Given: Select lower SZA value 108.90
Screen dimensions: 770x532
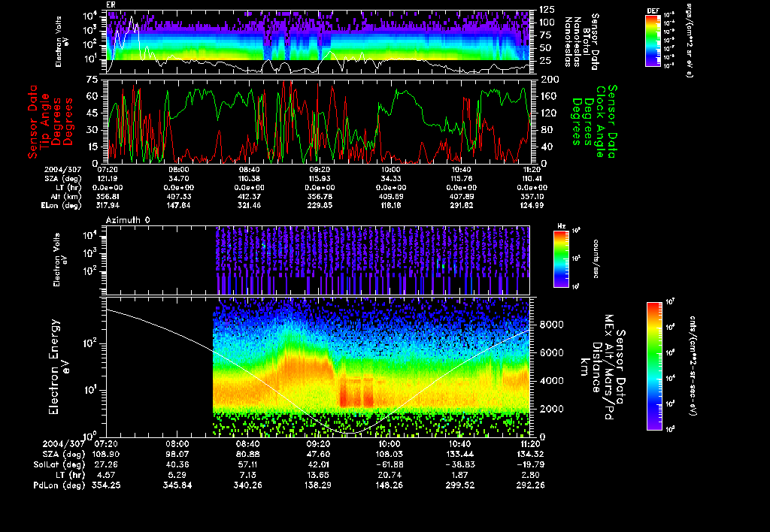Looking at the screenshot, I should pos(105,454).
